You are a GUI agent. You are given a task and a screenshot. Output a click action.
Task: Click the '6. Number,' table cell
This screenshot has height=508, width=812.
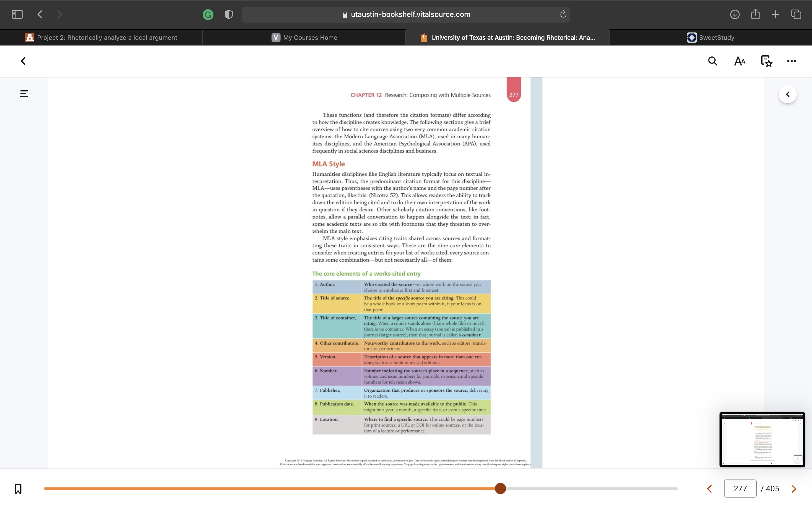coord(337,376)
